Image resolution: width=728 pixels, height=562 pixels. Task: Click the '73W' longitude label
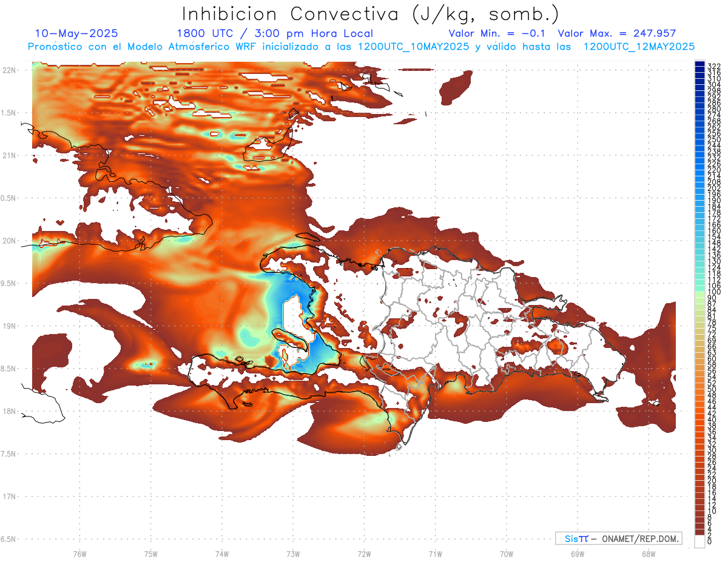click(293, 554)
